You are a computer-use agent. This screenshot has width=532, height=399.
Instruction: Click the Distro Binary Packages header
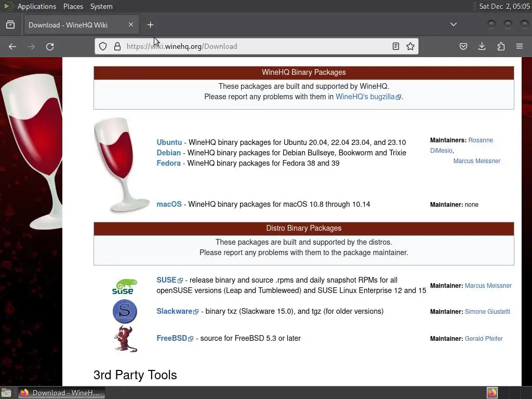tap(303, 229)
